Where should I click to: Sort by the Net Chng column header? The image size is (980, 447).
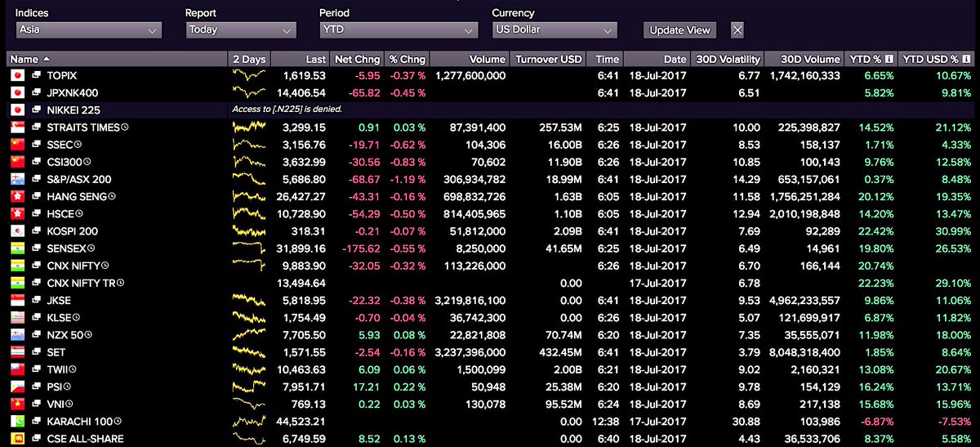(357, 59)
